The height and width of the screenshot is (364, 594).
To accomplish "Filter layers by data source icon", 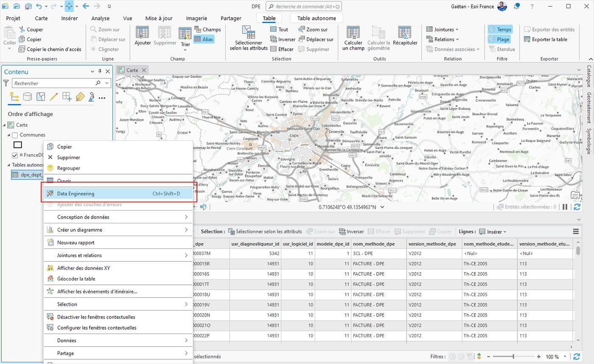I will 27,97.
